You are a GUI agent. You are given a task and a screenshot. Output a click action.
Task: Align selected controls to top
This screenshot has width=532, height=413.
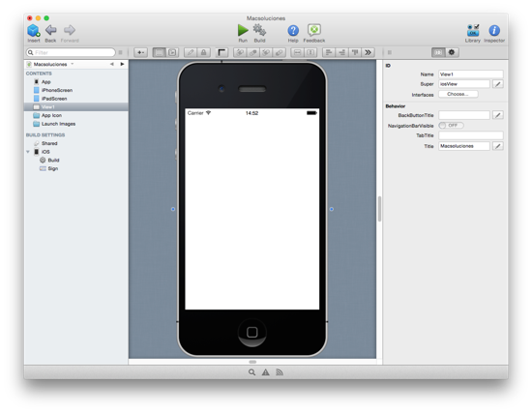(355, 52)
